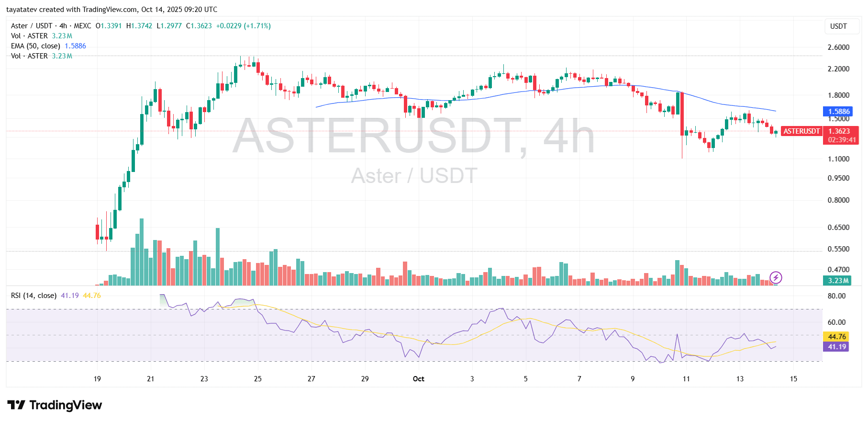Click date 25 on the time axis
Image resolution: width=868 pixels, height=423 pixels.
coord(257,379)
